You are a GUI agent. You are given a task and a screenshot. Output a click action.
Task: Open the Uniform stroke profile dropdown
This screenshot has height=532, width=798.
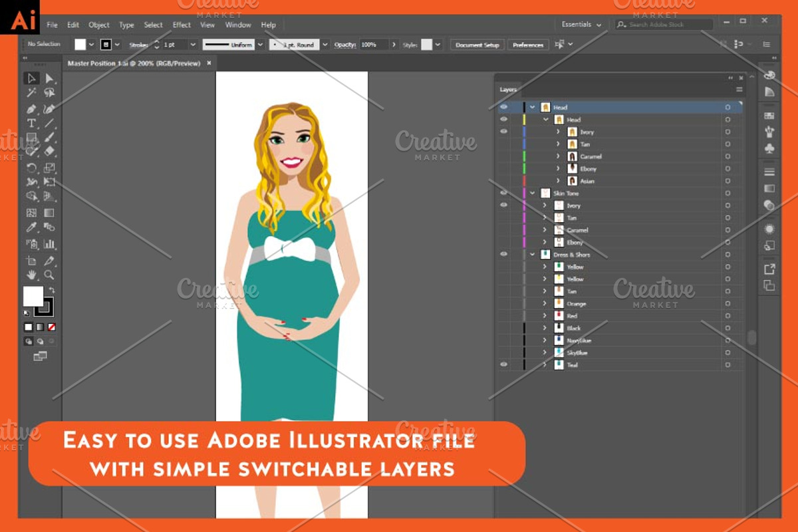260,45
